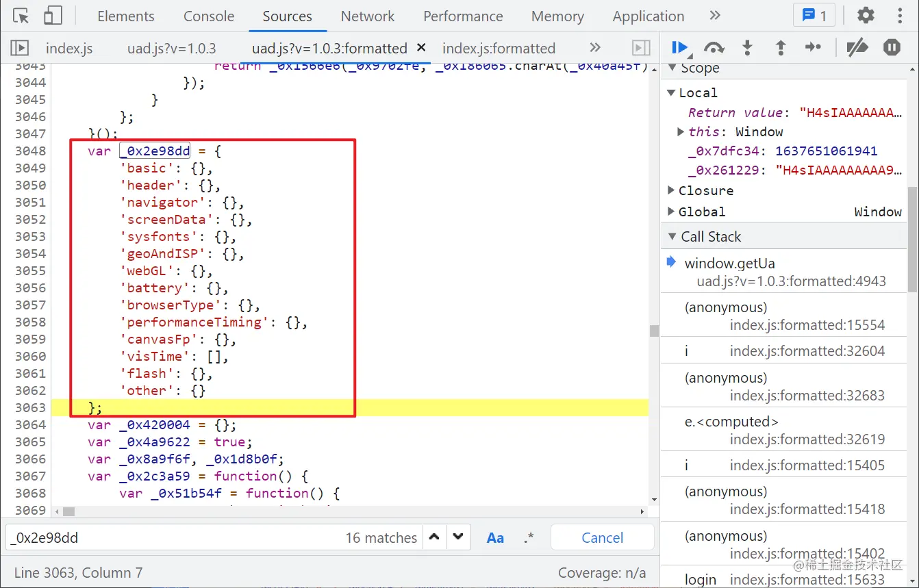Screen dimensions: 919x588
Task: Toggle pause on exceptions icon
Action: pyautogui.click(x=892, y=47)
